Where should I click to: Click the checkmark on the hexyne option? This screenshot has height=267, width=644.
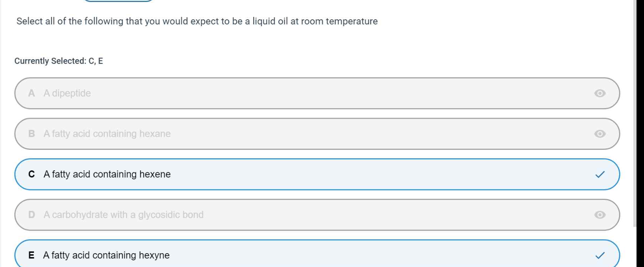pos(599,256)
